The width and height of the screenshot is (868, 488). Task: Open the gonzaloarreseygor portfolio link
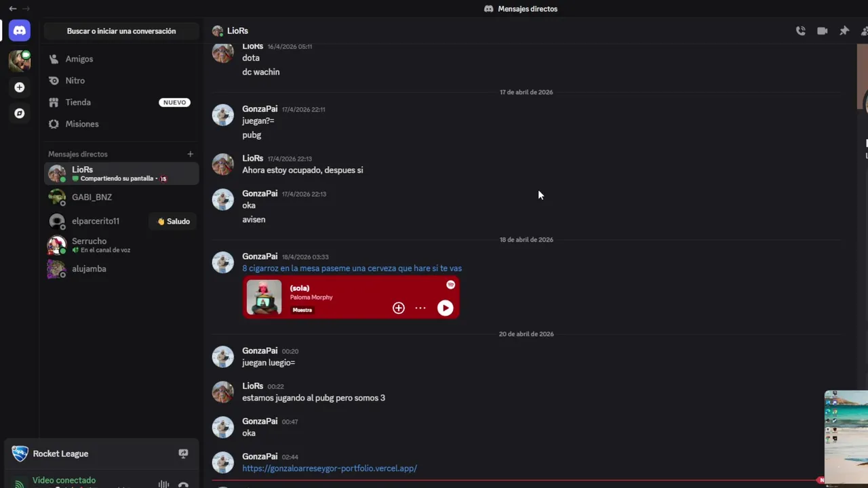click(x=330, y=468)
